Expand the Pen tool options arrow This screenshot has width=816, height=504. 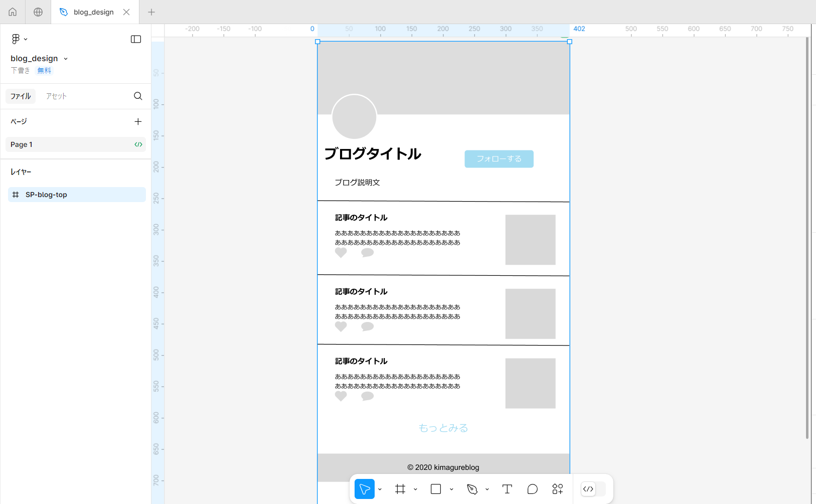click(487, 489)
